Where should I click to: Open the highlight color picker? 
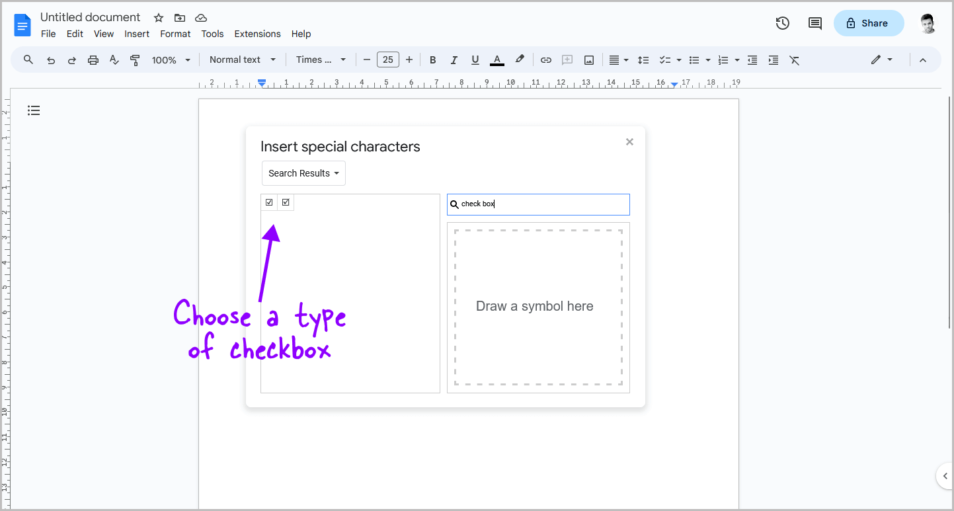click(519, 60)
